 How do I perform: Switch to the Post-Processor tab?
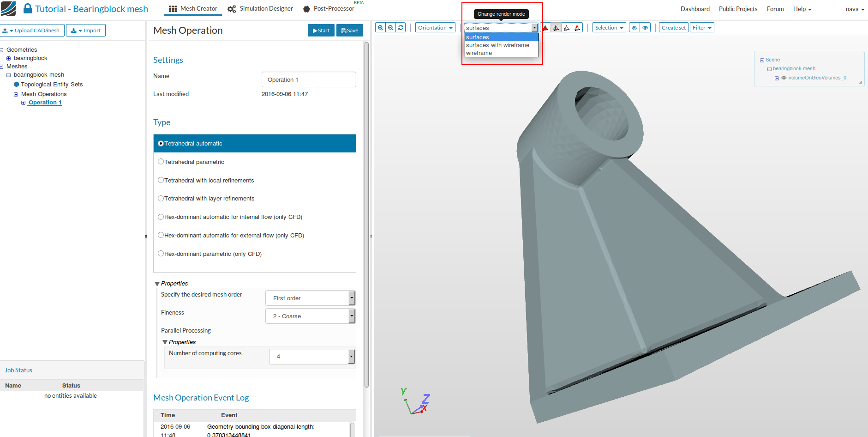coord(329,9)
